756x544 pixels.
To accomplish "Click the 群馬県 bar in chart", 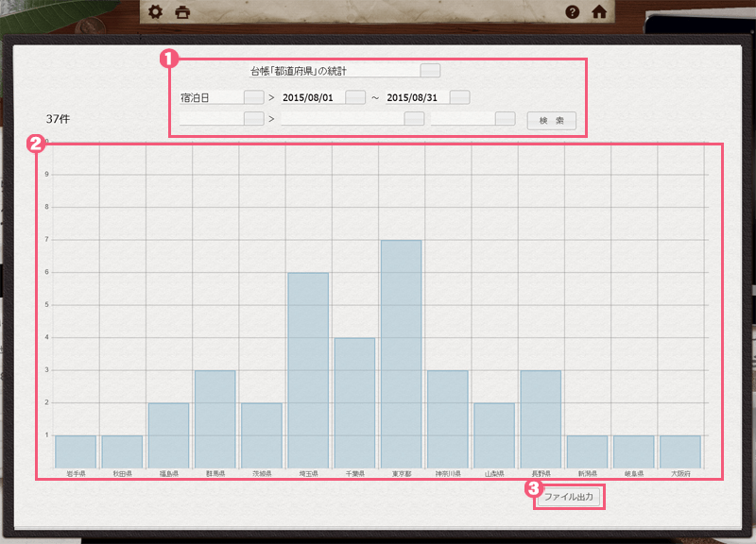I will pos(215,418).
